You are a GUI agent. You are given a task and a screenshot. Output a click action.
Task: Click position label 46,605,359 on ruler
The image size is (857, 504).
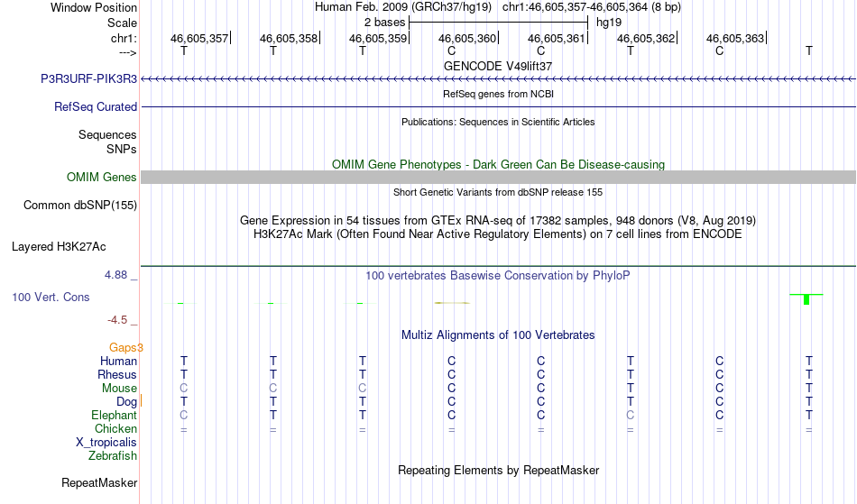[x=378, y=38]
